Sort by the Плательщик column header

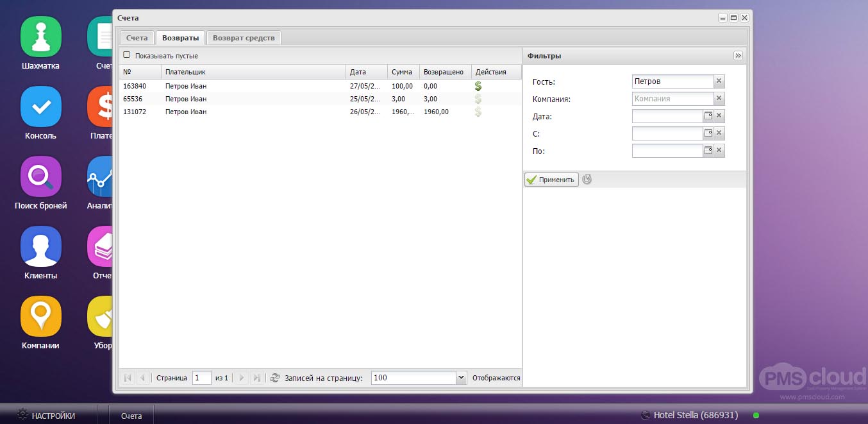click(253, 72)
